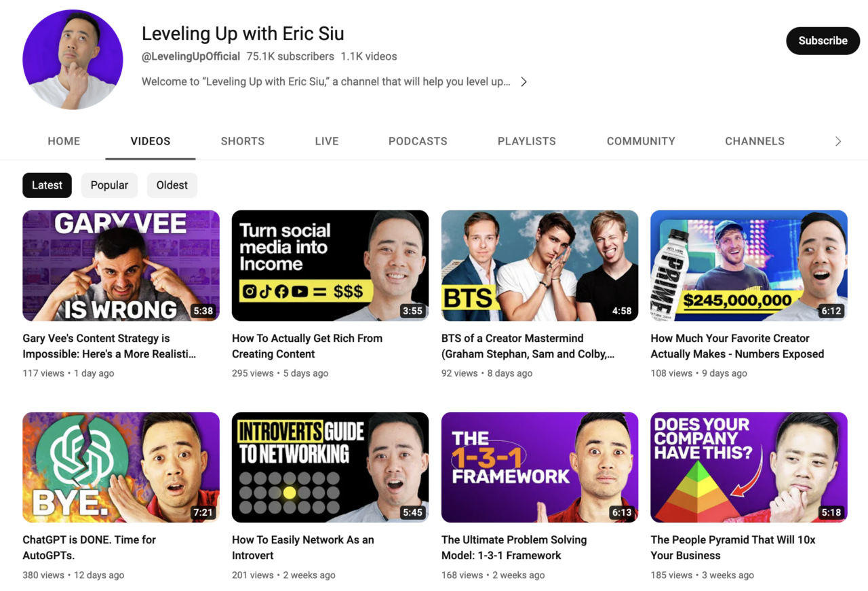Screen dimensions: 868x591
Task: Filter videos by Popular
Action: [x=109, y=185]
